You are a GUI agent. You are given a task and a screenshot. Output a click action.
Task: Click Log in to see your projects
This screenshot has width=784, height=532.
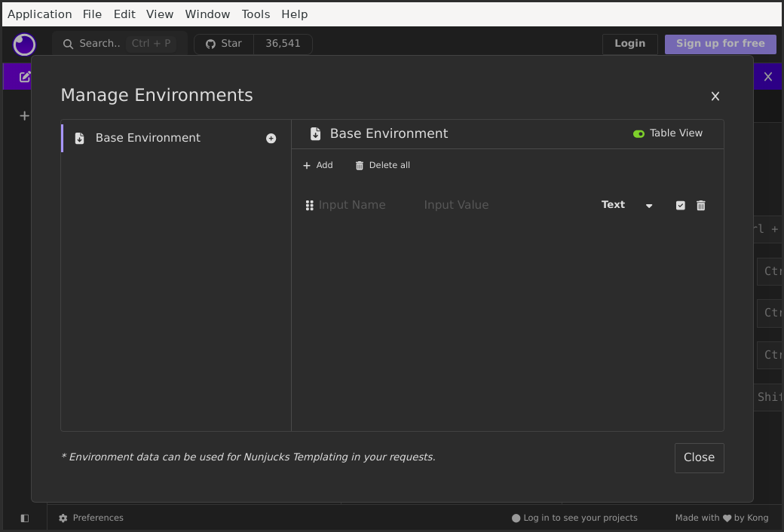pyautogui.click(x=574, y=518)
